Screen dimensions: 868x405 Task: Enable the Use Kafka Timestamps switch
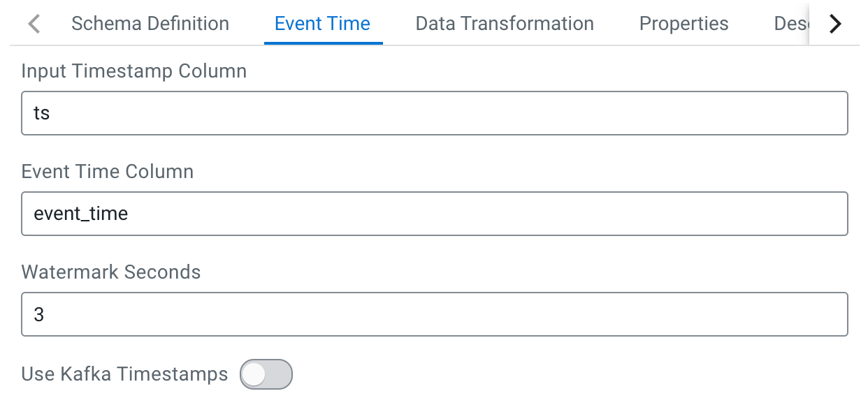266,375
